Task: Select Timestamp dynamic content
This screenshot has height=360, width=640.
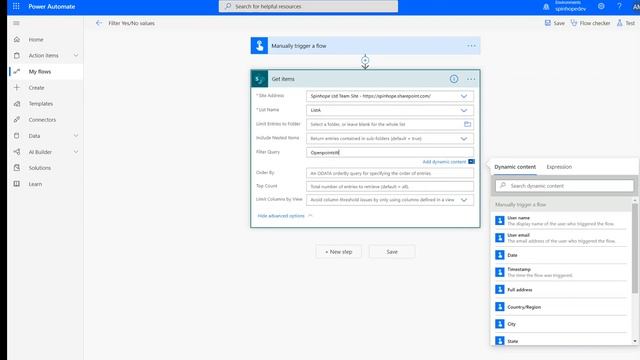Action: (x=561, y=272)
